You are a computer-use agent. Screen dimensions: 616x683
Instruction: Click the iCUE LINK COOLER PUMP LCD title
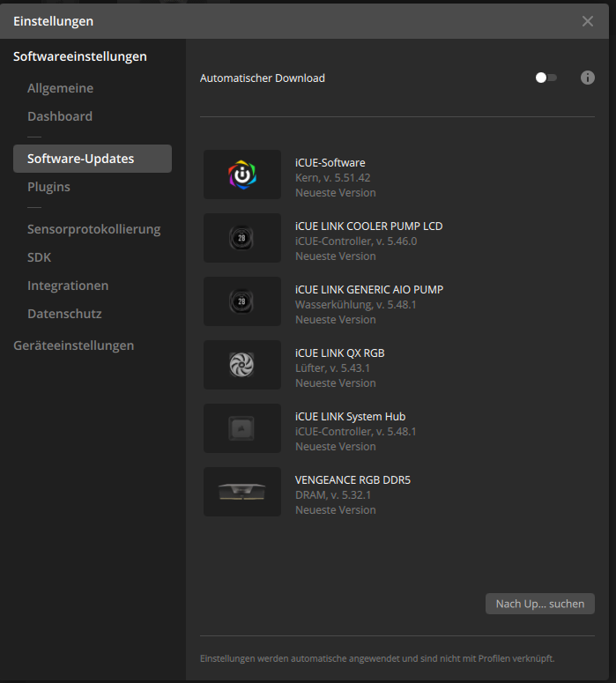click(x=368, y=226)
